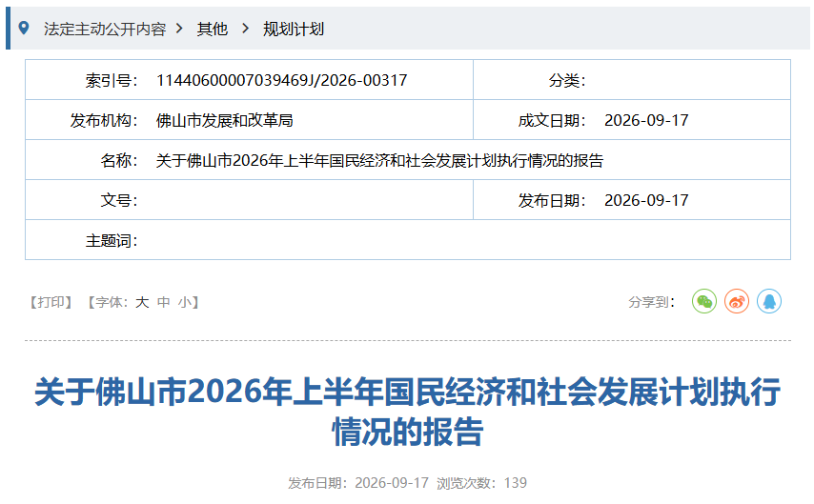Image resolution: width=814 pixels, height=504 pixels.
Task: Select index number 11440600007039469J/2026-00317
Action: point(281,80)
